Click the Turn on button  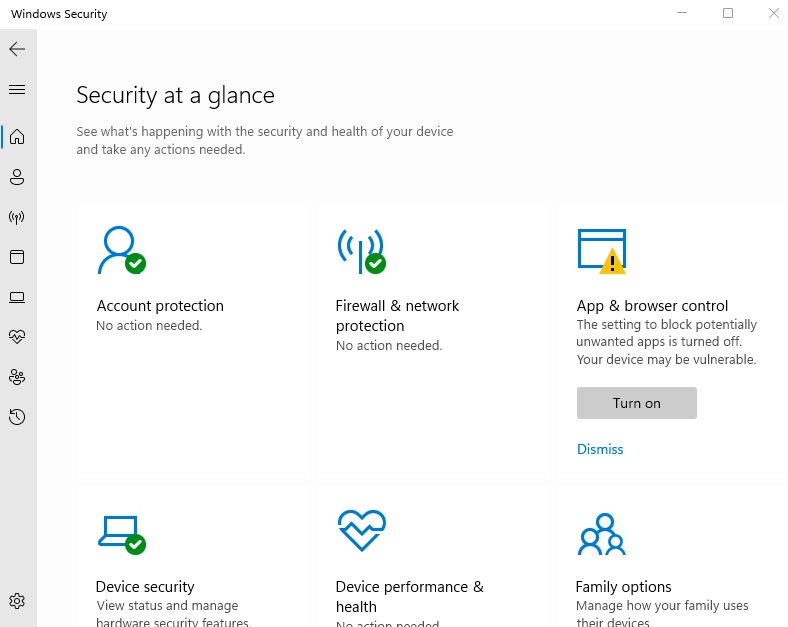point(636,403)
